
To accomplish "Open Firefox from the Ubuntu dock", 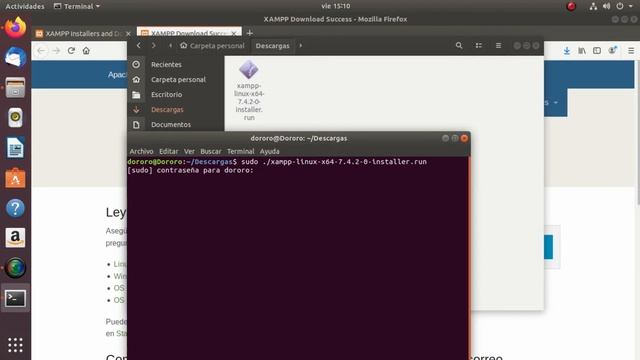I will point(15,28).
